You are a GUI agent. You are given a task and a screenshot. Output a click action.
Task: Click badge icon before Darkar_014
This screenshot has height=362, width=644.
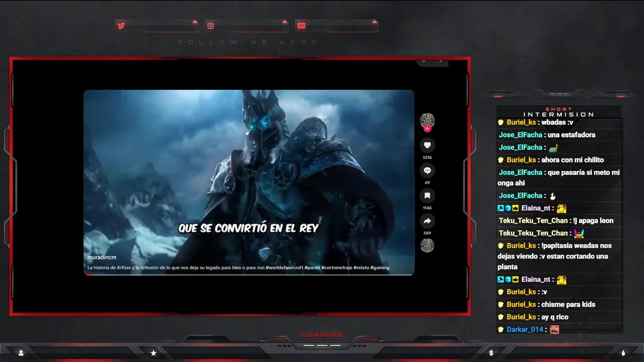[501, 329]
